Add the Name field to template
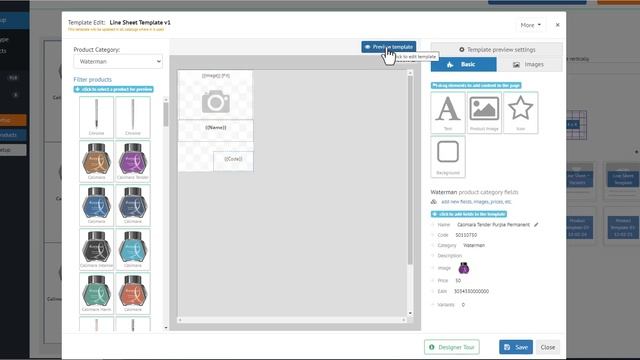Image resolution: width=640 pixels, height=360 pixels. [x=443, y=224]
